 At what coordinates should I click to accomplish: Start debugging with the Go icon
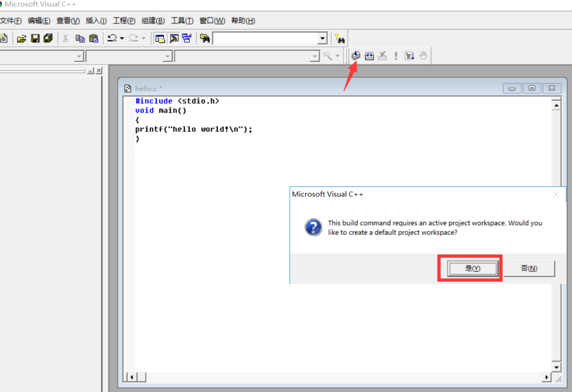pos(409,56)
